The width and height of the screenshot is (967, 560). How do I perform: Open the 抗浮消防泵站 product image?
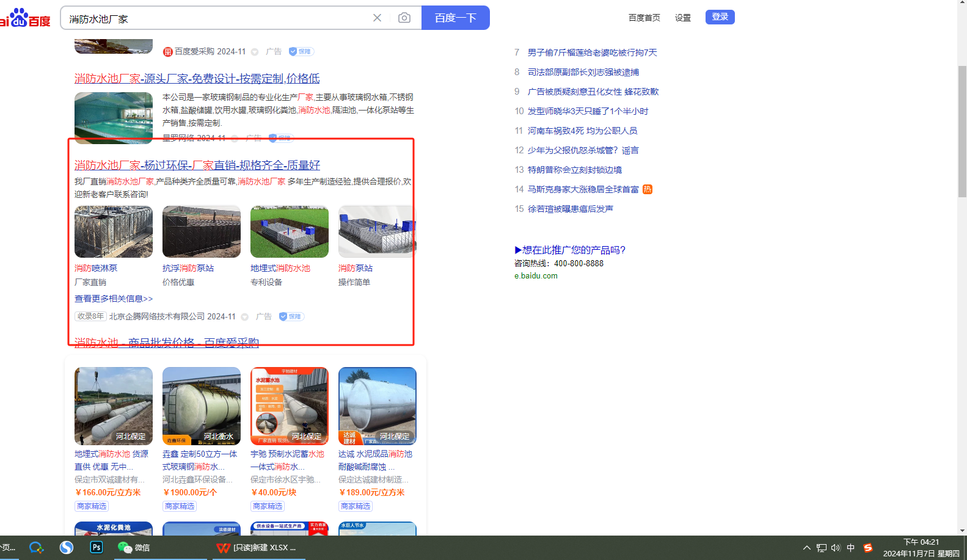click(x=202, y=231)
